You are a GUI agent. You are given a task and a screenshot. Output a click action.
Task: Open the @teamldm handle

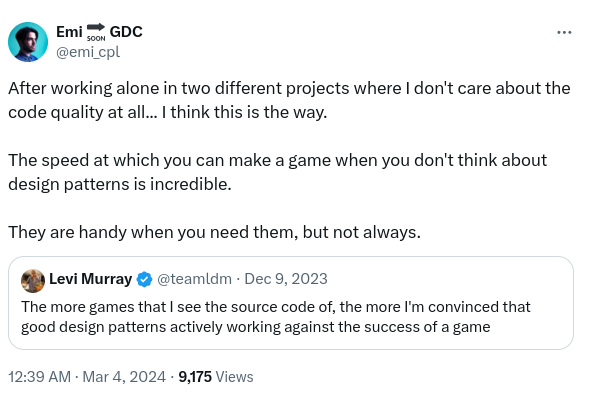[x=194, y=279]
